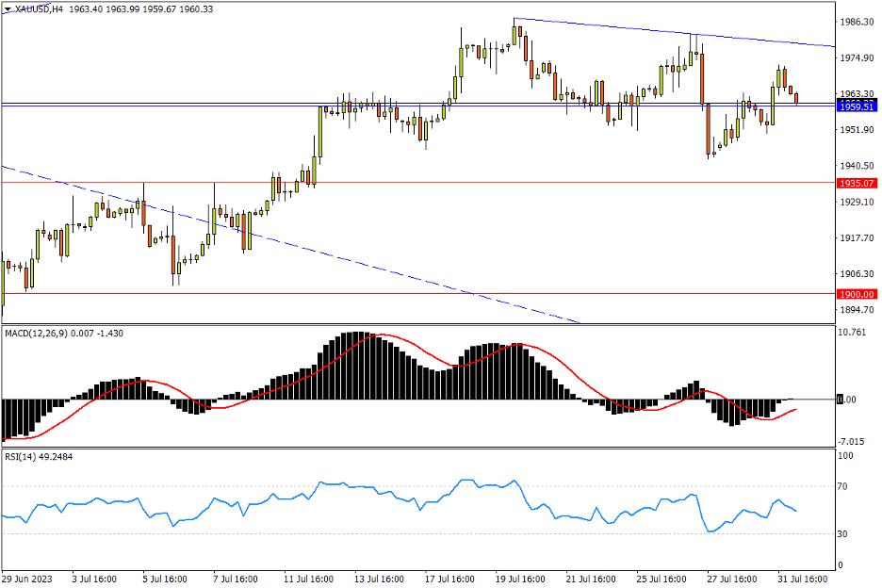
Task: Click the solid blue descending upper trendline
Action: click(660, 31)
